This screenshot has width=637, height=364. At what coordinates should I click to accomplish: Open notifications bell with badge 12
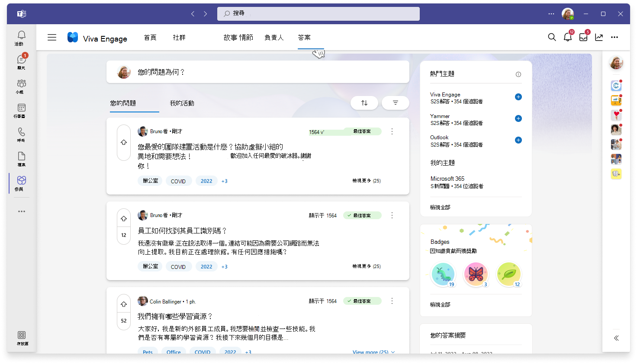click(x=568, y=37)
